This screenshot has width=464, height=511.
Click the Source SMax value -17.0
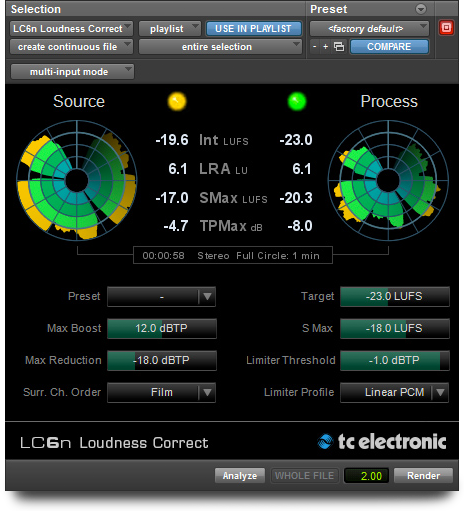click(x=172, y=198)
